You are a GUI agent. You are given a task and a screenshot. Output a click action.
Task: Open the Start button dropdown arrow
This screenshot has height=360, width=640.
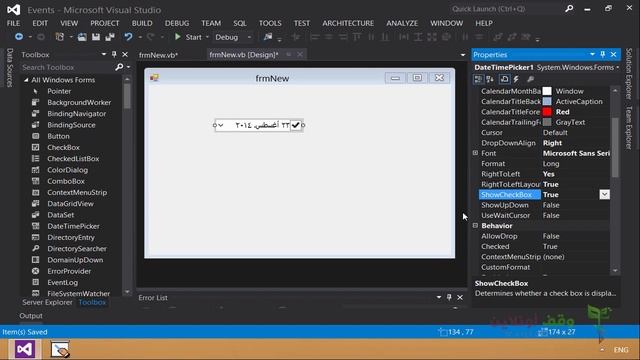pyautogui.click(x=207, y=37)
